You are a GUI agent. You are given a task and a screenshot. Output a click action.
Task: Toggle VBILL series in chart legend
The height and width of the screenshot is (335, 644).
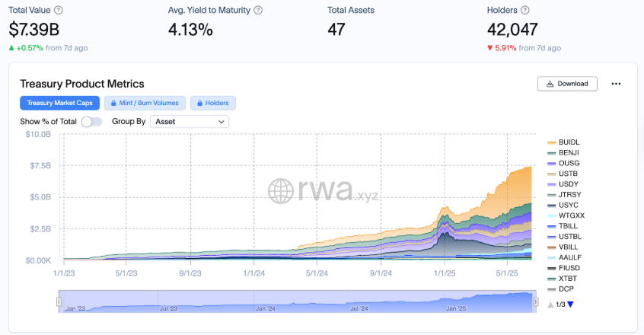[x=563, y=247]
